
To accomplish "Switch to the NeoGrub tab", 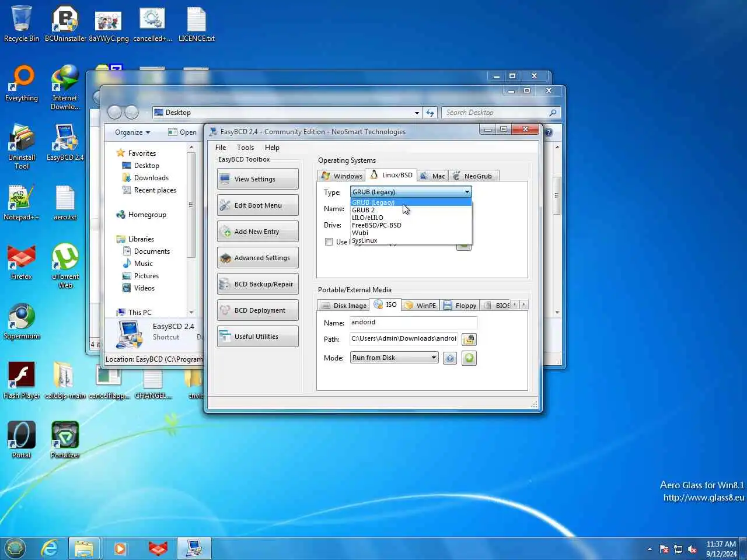I will tap(473, 176).
